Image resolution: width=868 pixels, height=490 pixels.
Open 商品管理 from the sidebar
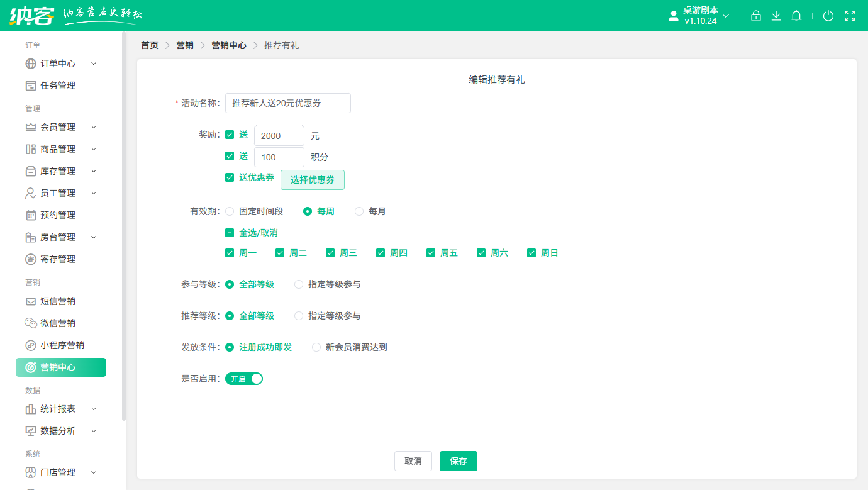57,148
